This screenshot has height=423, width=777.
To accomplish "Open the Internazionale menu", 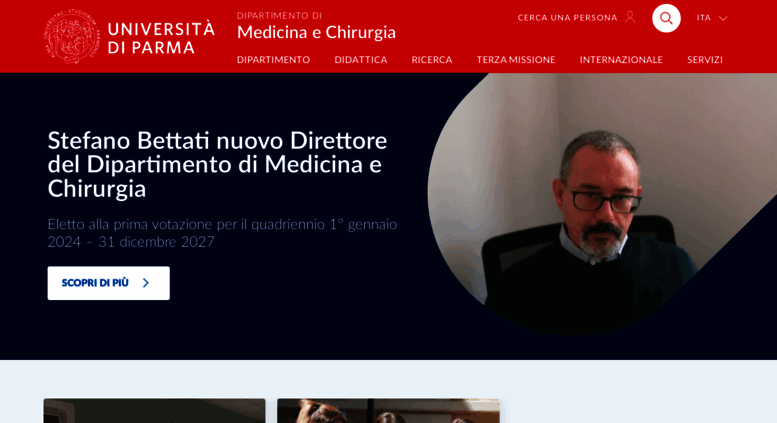I will (621, 60).
